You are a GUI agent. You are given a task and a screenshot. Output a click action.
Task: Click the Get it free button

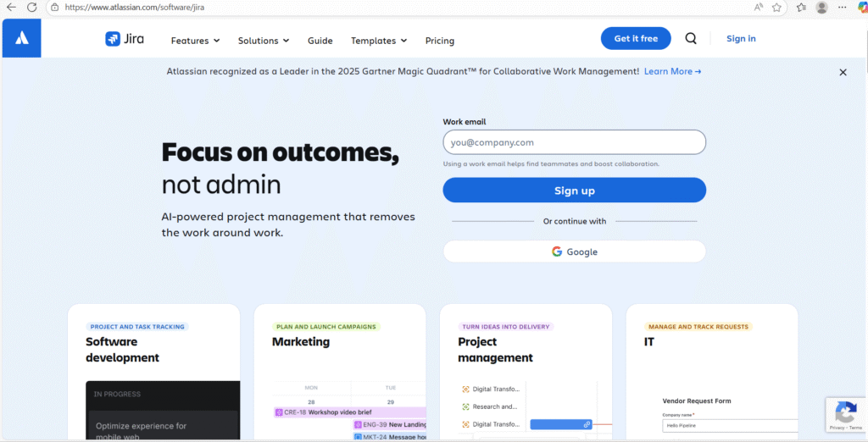pos(636,38)
